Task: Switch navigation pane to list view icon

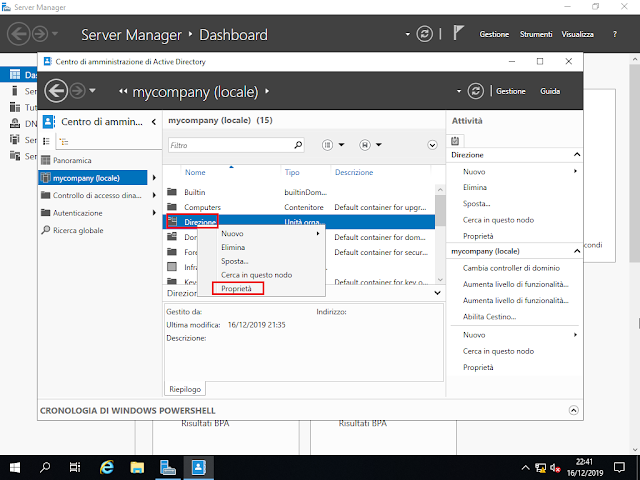Action: (x=47, y=141)
